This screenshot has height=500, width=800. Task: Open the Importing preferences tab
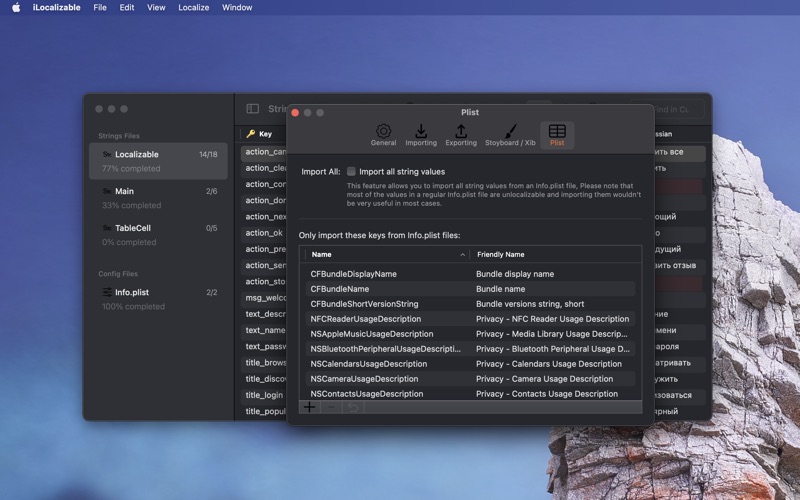click(x=421, y=135)
